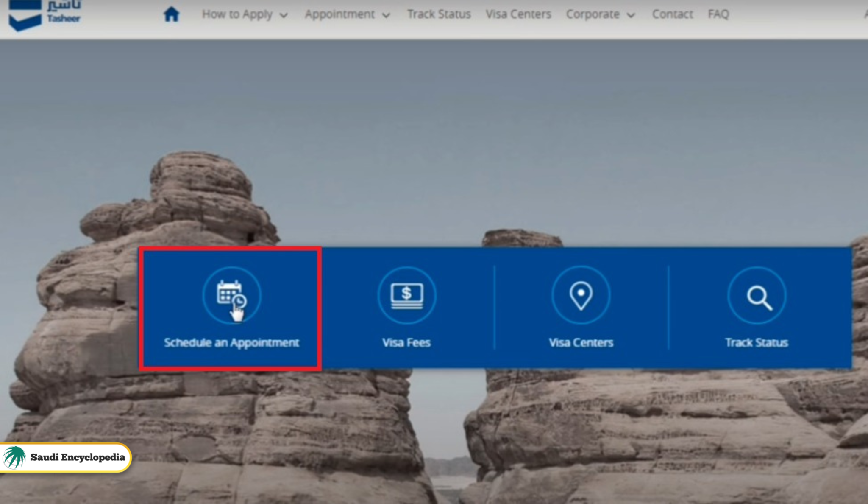
Task: Click the Saudi Encyclopedia badge text
Action: pyautogui.click(x=78, y=457)
